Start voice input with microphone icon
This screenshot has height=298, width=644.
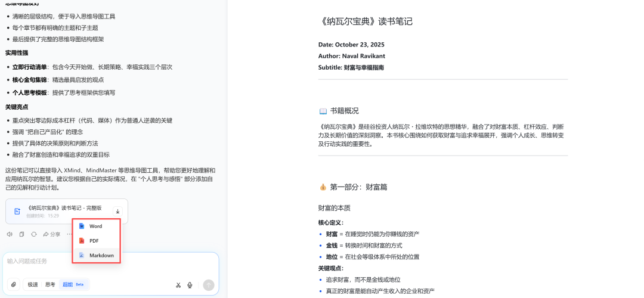coord(190,285)
